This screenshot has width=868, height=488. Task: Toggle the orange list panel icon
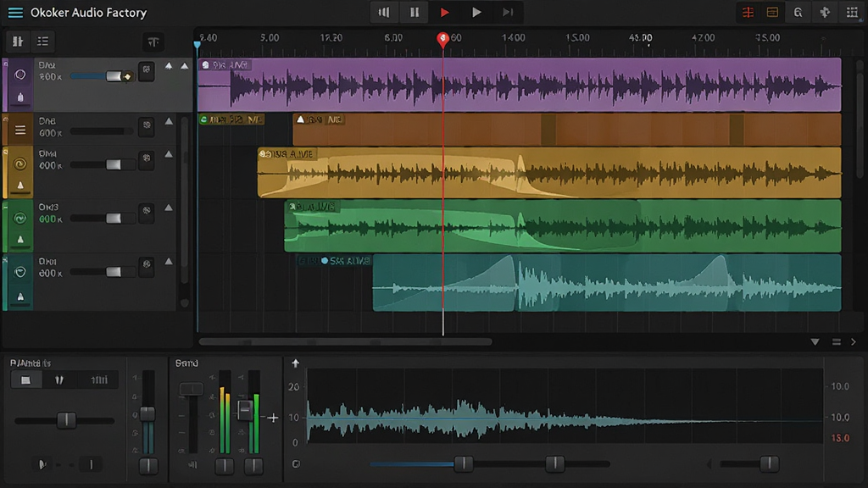tap(772, 12)
